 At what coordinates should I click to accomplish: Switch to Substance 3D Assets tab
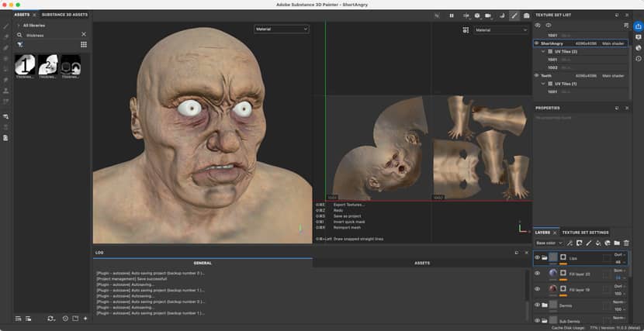64,15
